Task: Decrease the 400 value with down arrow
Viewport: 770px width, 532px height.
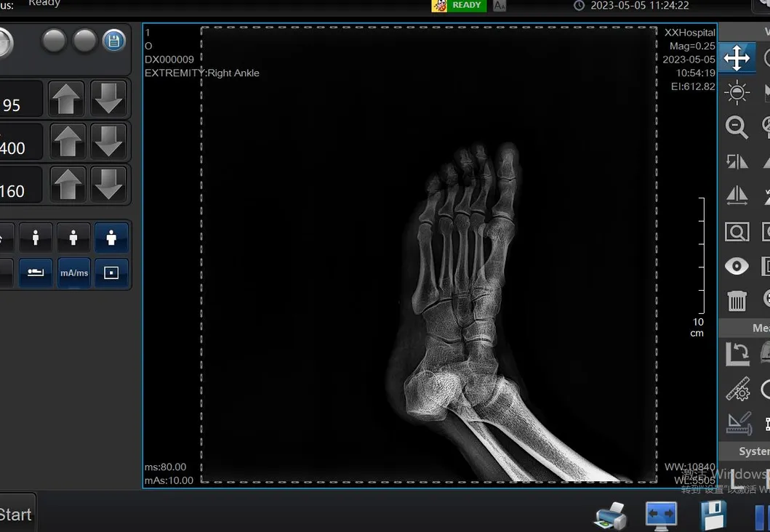Action: [109, 141]
